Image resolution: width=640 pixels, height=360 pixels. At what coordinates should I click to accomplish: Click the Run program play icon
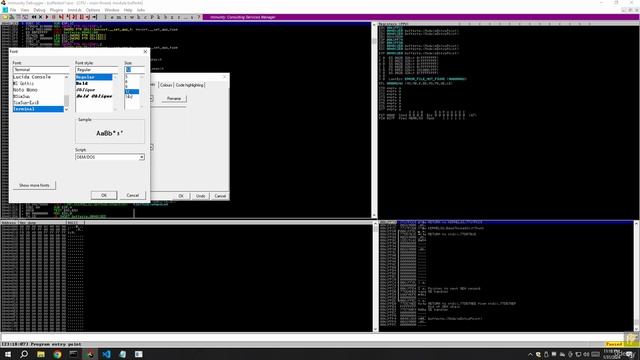(47, 17)
